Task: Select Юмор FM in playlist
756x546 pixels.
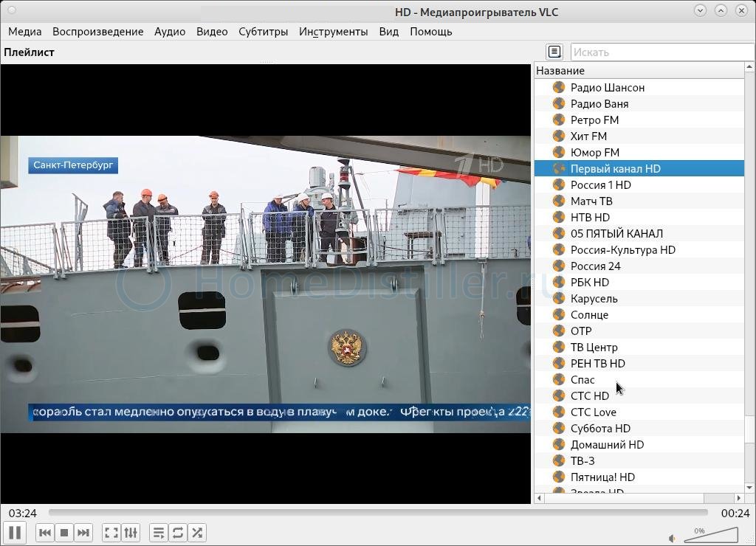Action: 639,152
